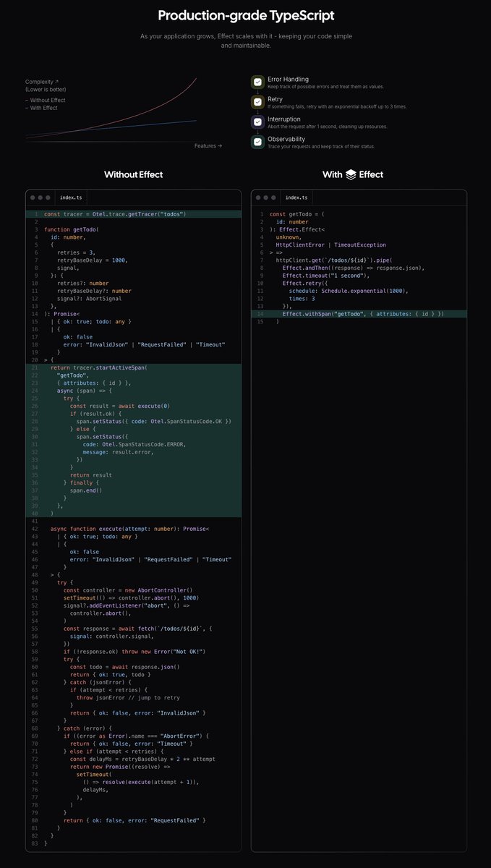Click 'Effect.andThen((response) => response.json),' line

point(354,268)
